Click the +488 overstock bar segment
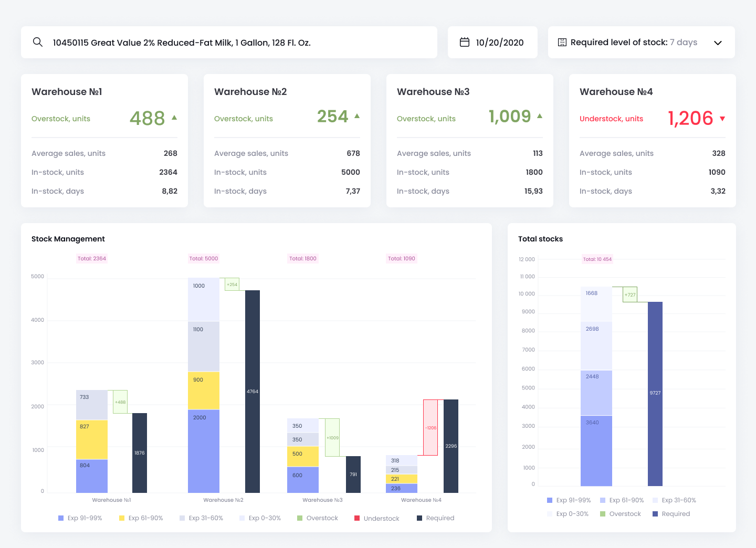The image size is (756, 548). pos(120,402)
